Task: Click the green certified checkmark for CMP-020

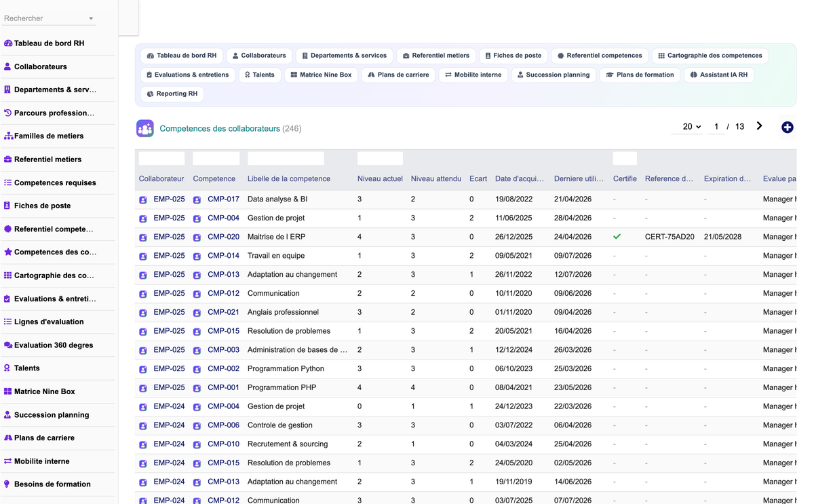Action: point(617,237)
